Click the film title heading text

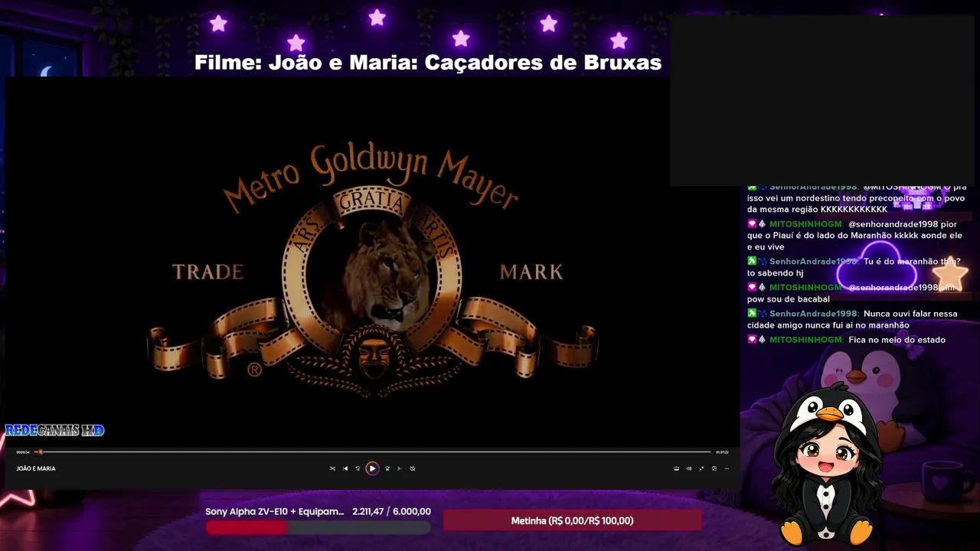click(428, 63)
